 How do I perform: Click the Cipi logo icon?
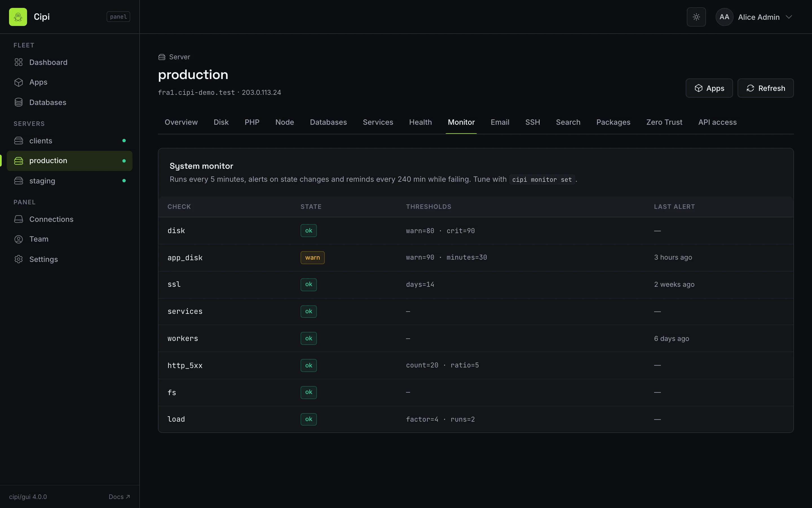(18, 17)
